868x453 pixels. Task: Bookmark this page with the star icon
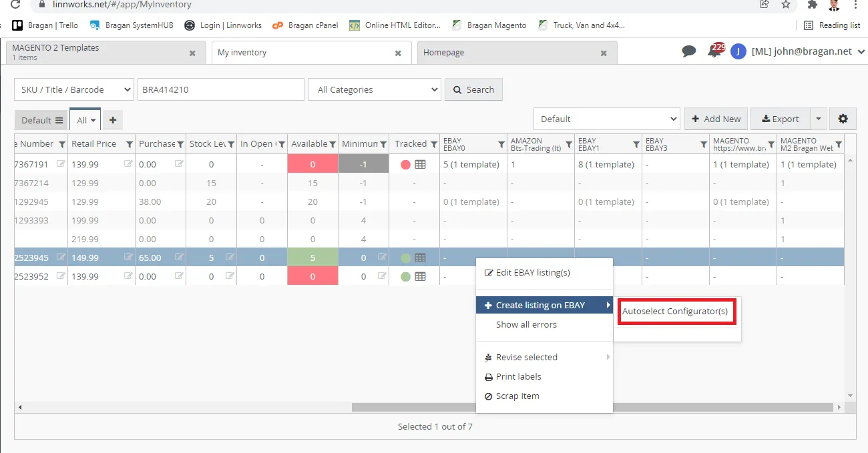pos(786,5)
